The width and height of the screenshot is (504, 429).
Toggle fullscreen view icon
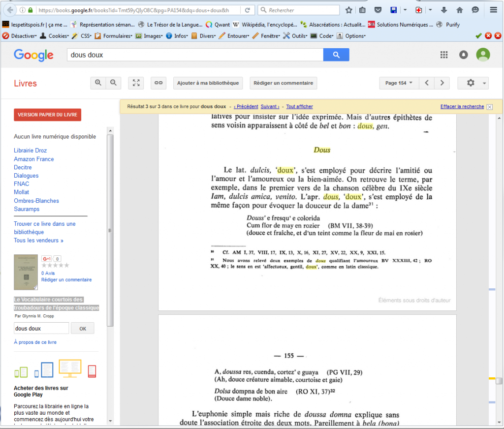click(x=136, y=83)
